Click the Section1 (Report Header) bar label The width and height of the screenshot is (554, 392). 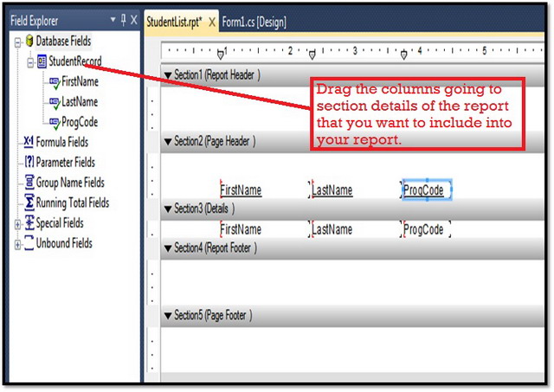217,75
